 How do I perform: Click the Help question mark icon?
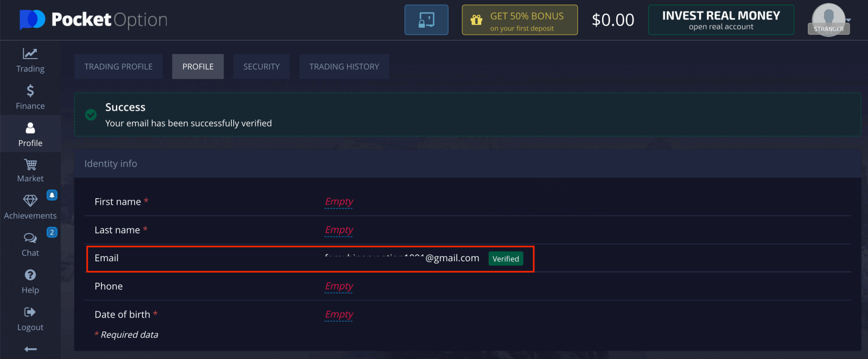30,275
